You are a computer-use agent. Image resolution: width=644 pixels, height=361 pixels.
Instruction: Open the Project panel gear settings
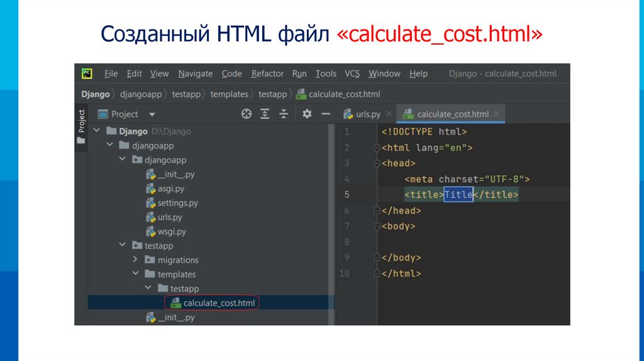click(307, 114)
